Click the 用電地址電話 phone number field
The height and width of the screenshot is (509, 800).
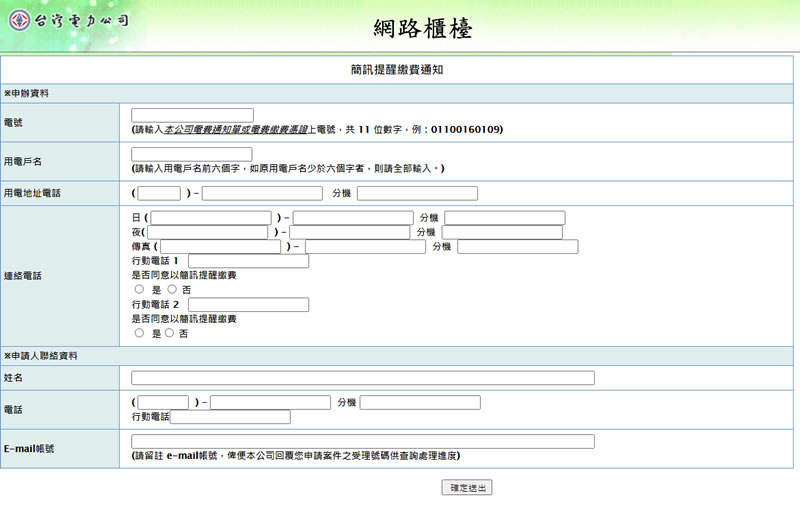pos(262,193)
